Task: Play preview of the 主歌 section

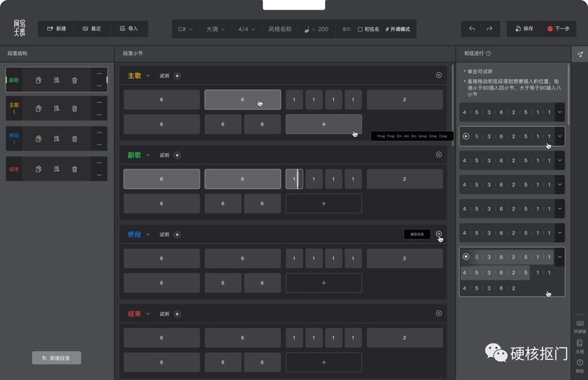Action: tap(177, 76)
